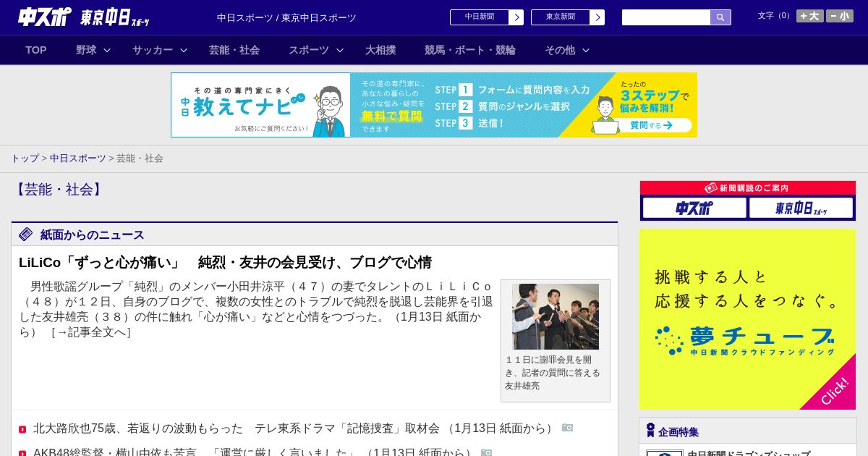Decrease text size with －小 button

click(x=840, y=16)
